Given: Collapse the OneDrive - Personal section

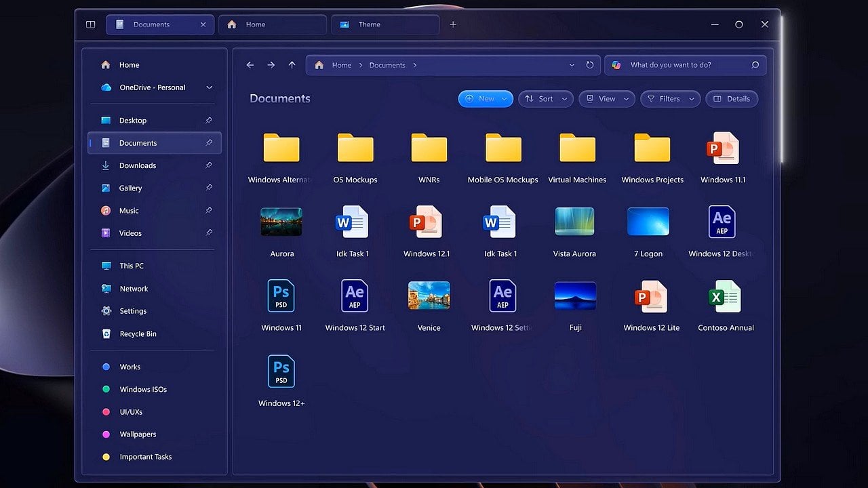Looking at the screenshot, I should pos(210,87).
